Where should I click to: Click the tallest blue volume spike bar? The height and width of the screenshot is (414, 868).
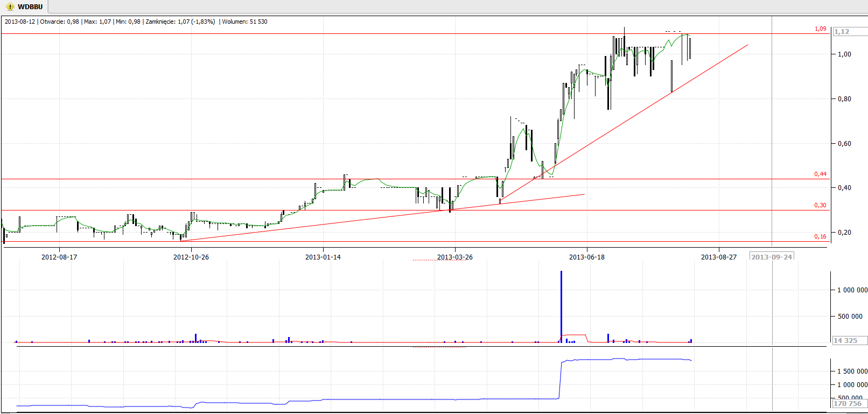pos(561,306)
